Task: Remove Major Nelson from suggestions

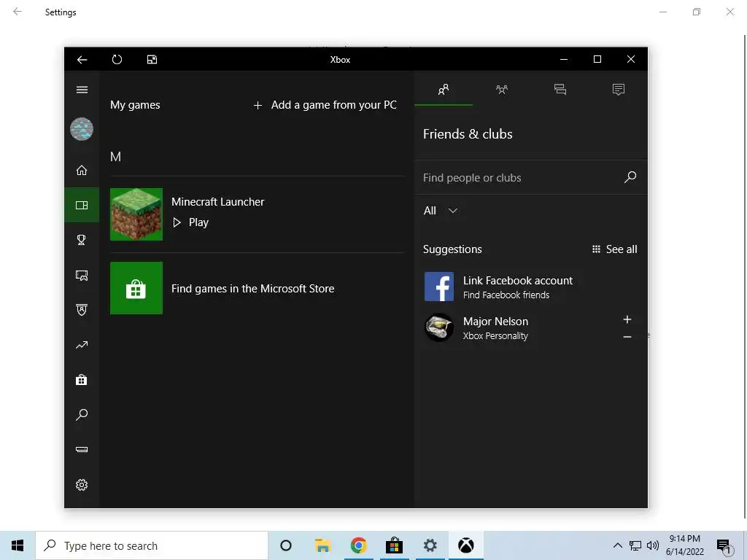Action: 627,337
